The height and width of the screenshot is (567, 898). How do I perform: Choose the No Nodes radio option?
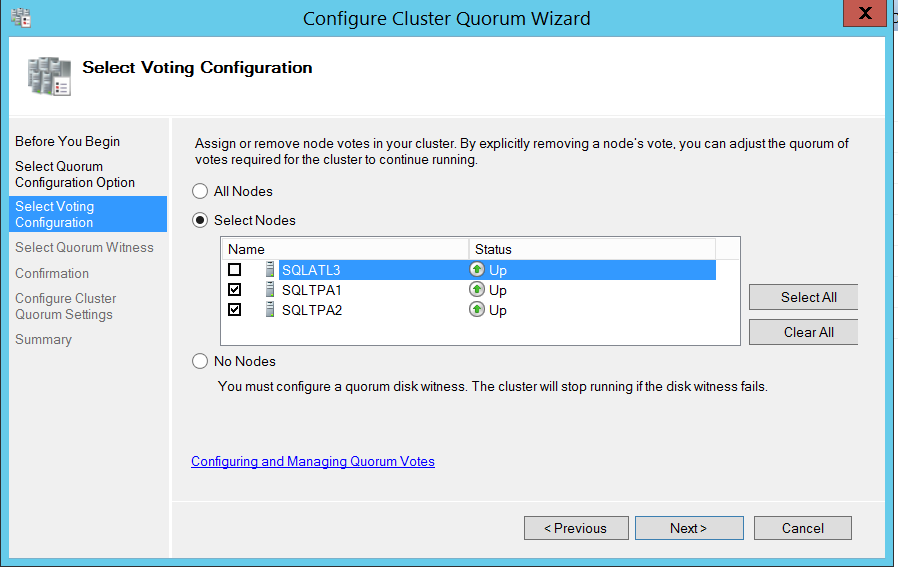(200, 361)
